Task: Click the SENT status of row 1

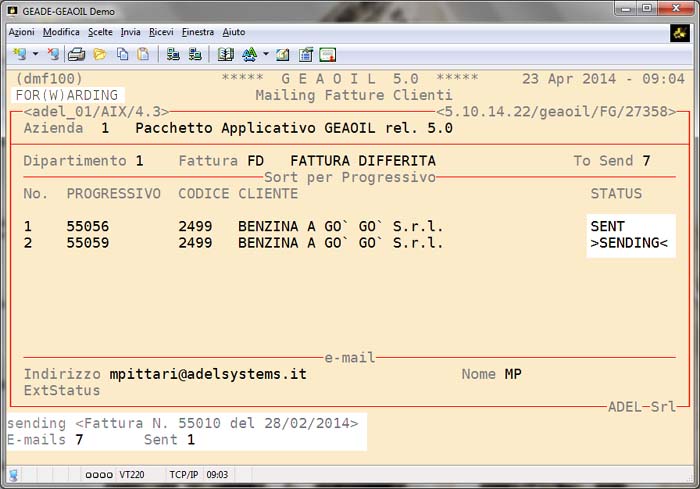Action: 607,227
